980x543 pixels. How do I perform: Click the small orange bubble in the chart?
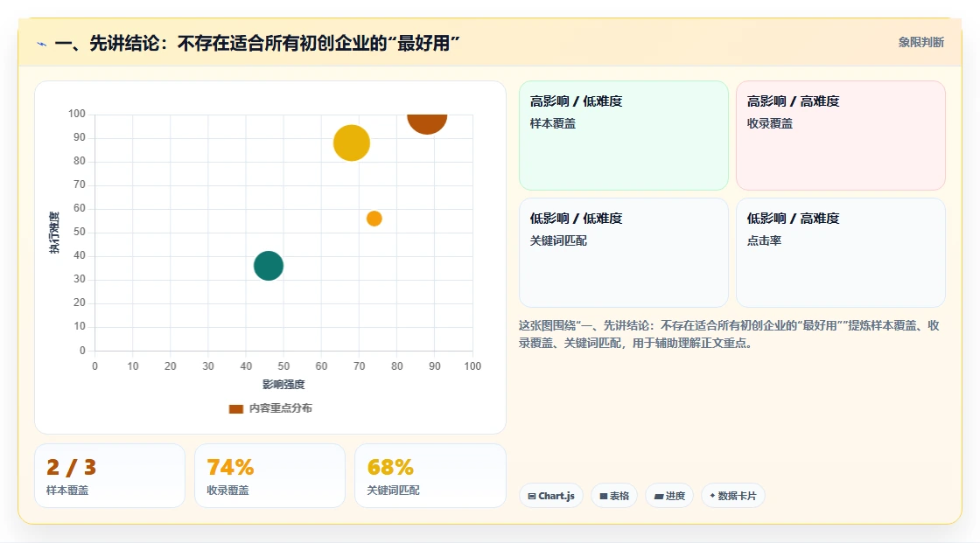tap(374, 219)
